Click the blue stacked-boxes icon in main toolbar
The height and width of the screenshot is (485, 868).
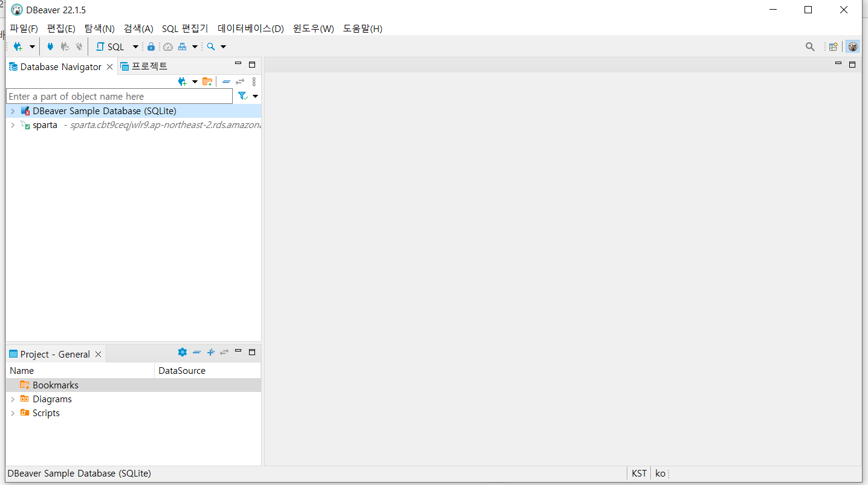(x=182, y=47)
